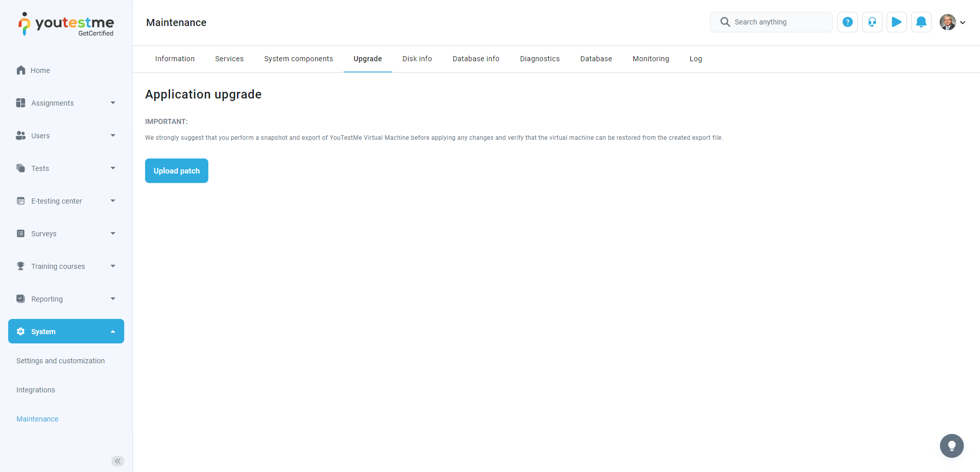Switch to the Disk info tab
Image resolution: width=980 pixels, height=472 pixels.
pyautogui.click(x=417, y=59)
